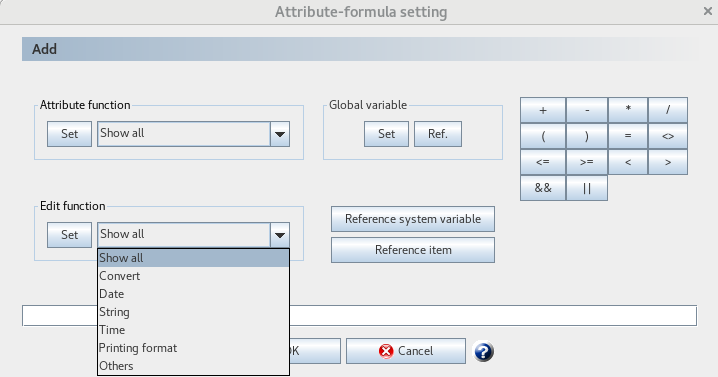Insert the equals operator
Viewport: 718px width, 377px height.
[628, 136]
